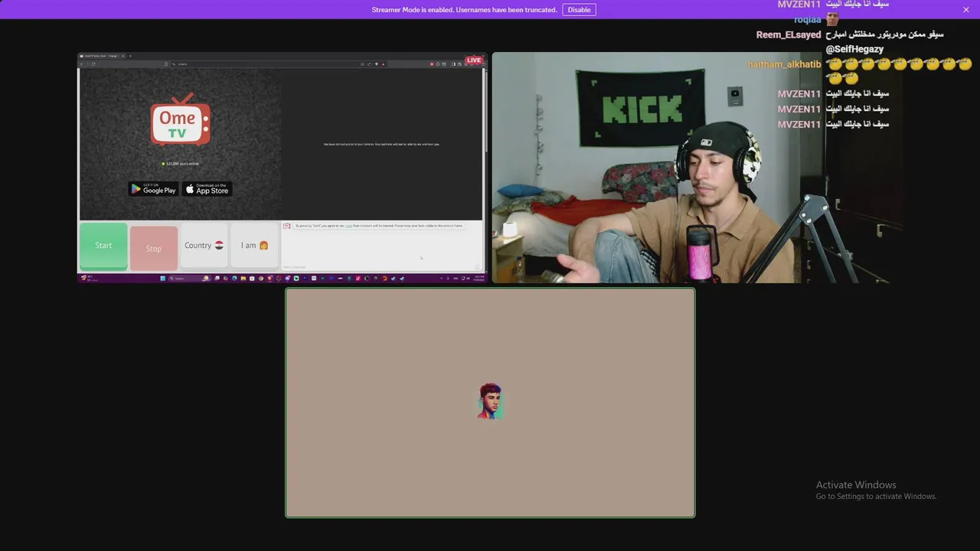Click the Download on the App Store badge
The image size is (980, 551).
pyautogui.click(x=207, y=189)
